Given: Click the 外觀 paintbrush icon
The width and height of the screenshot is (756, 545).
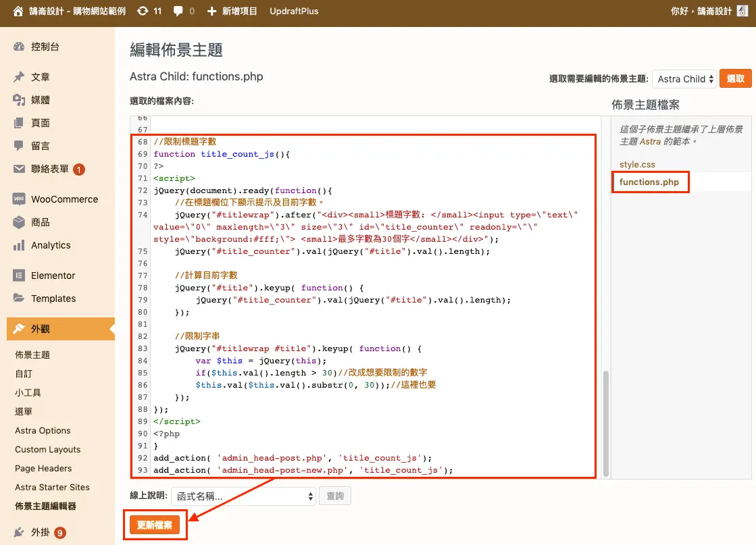Looking at the screenshot, I should (19, 329).
